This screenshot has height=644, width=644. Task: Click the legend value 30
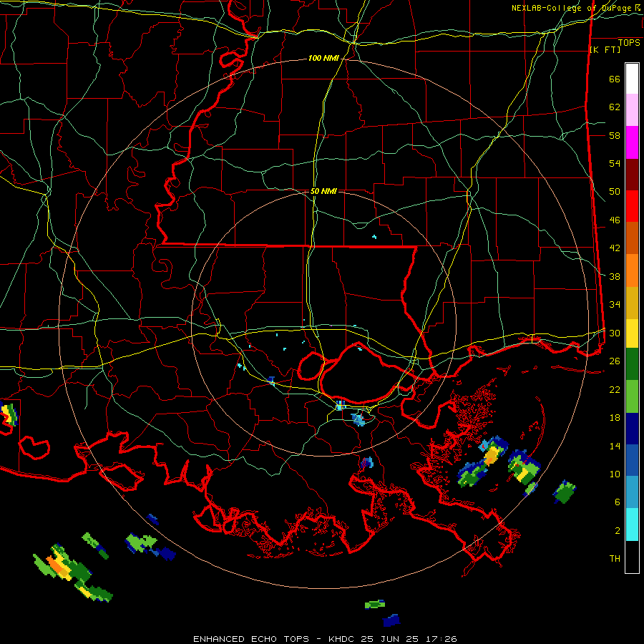615,333
